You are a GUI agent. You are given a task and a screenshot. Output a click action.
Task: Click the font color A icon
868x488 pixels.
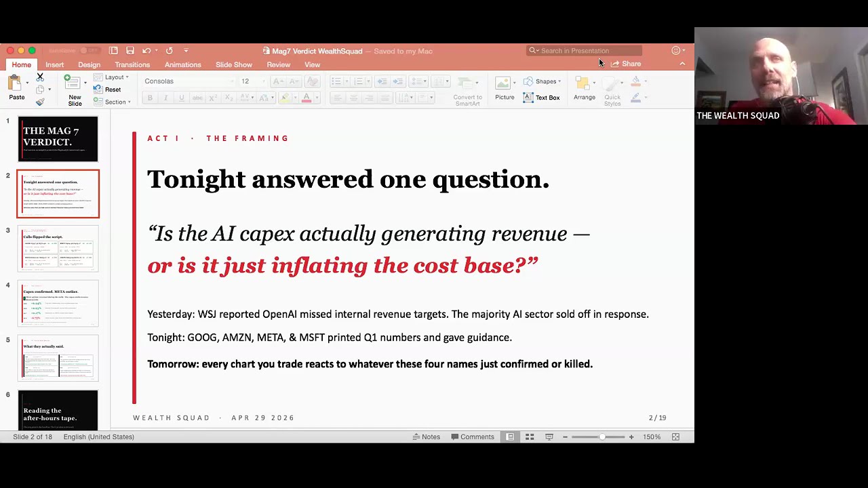307,98
